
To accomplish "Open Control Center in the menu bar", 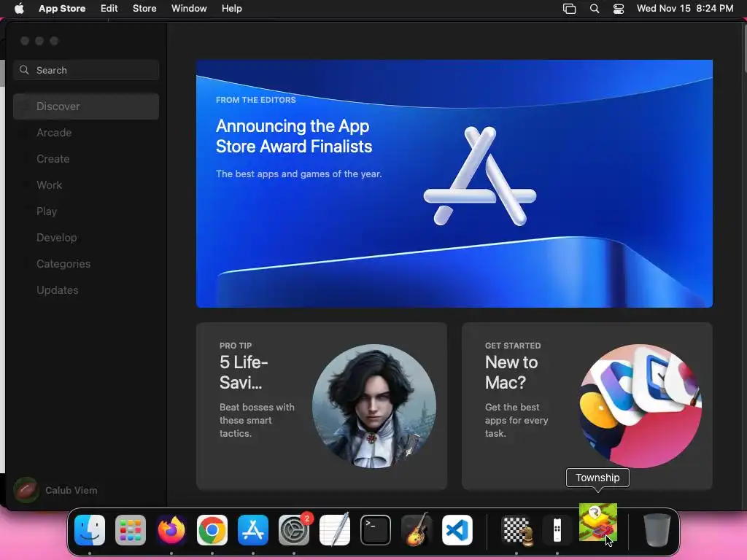I will point(619,9).
